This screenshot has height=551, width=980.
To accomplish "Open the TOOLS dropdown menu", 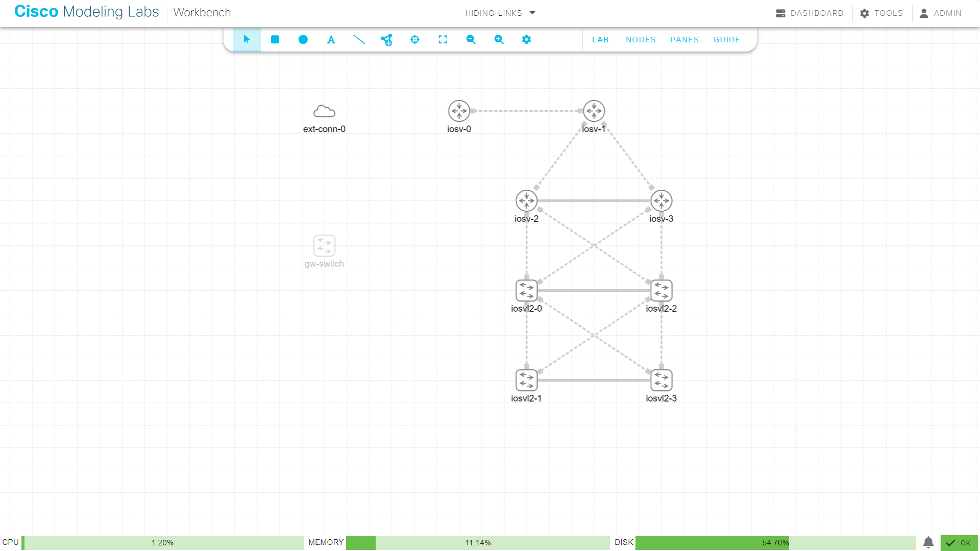I will click(881, 13).
